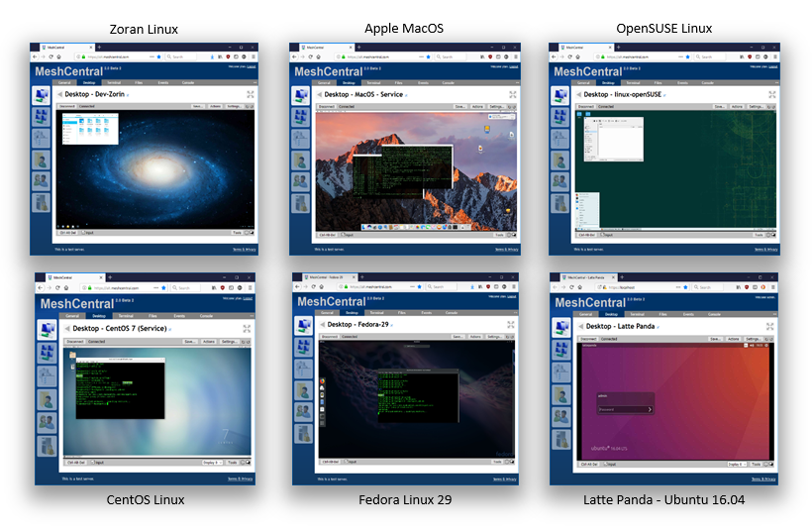The height and width of the screenshot is (532, 812).
Task: Click browser home icon in CentOS 7 window
Action: [x=66, y=287]
